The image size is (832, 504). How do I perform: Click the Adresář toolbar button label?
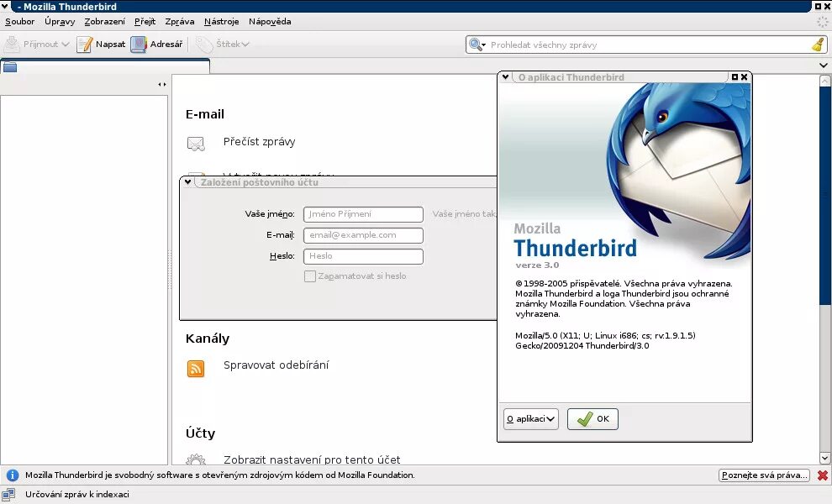(x=166, y=44)
